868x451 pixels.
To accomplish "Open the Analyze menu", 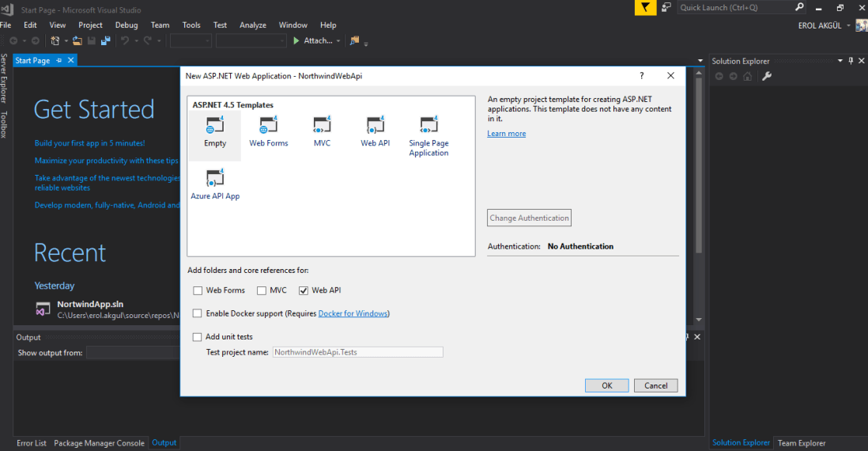I will [x=253, y=25].
